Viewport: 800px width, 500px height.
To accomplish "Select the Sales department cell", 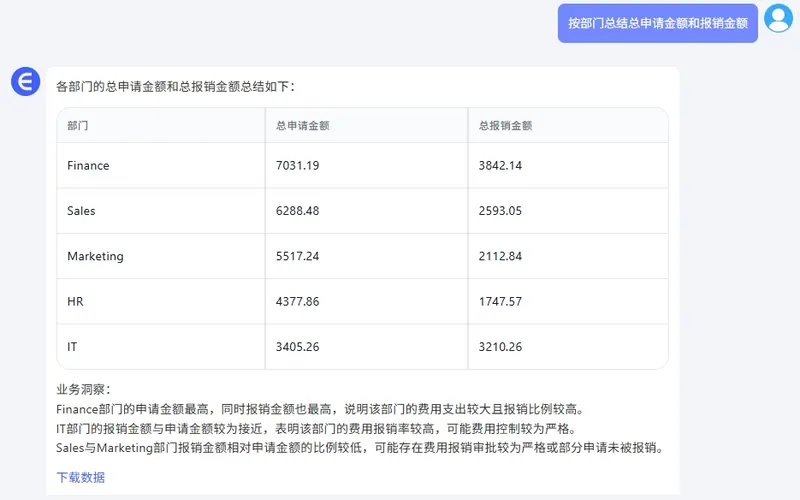I will pos(81,211).
